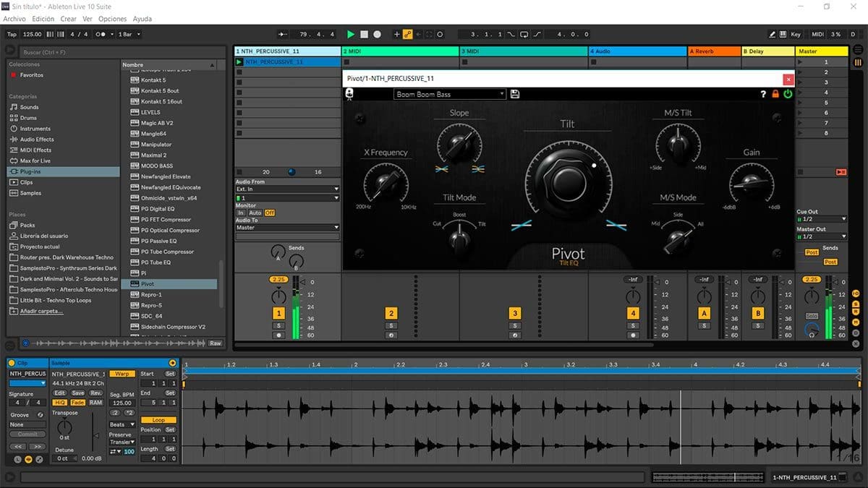The height and width of the screenshot is (488, 868).
Task: Toggle the Draw Mode pencil
Action: 773,34
